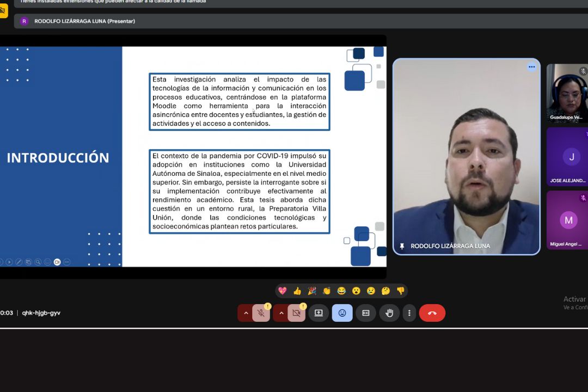Viewport: 588px width, 392px height.
Task: Close the emoji reactions panel button
Action: pyautogui.click(x=342, y=313)
